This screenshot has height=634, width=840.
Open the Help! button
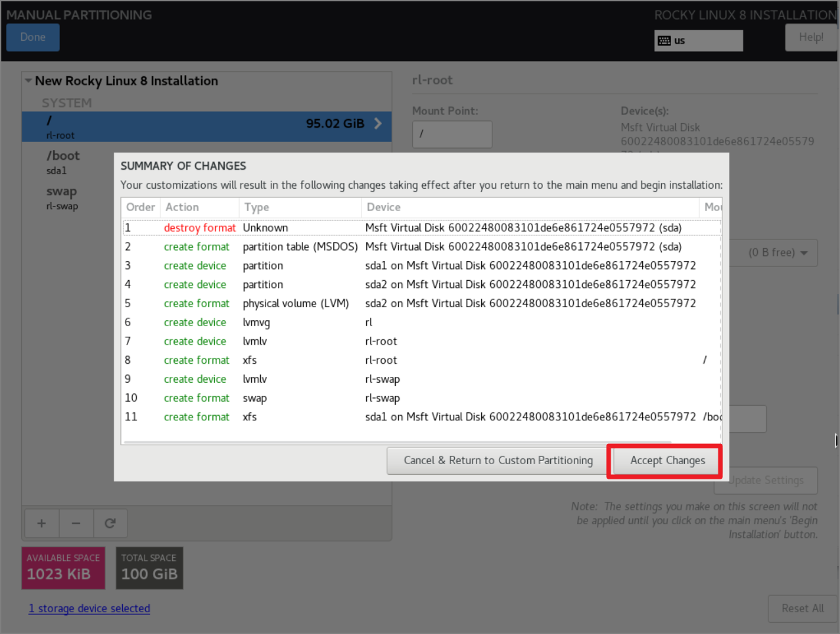810,37
